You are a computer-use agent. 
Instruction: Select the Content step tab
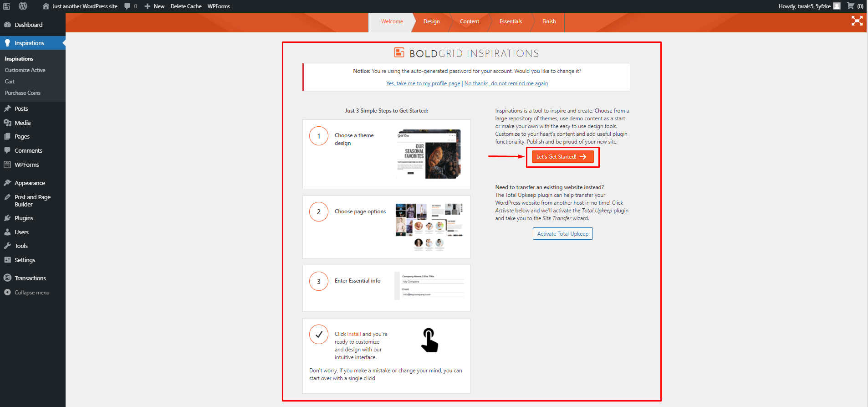point(469,21)
